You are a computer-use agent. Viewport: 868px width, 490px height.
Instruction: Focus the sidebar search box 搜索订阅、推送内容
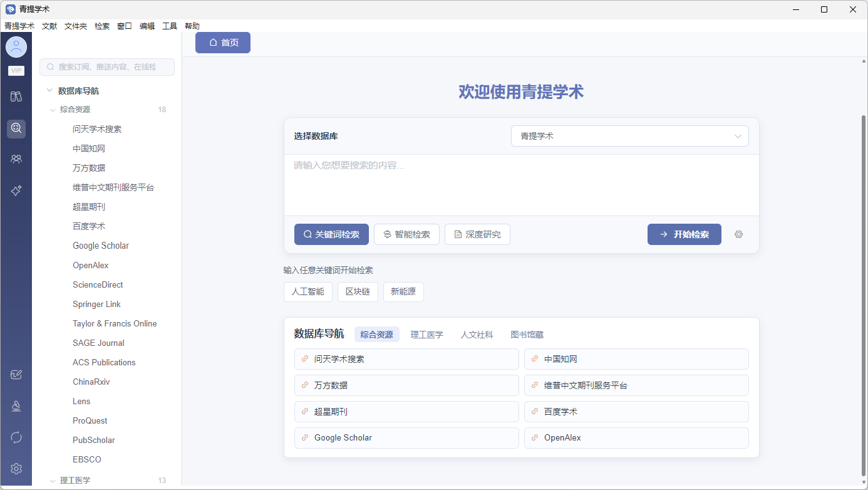pyautogui.click(x=107, y=67)
